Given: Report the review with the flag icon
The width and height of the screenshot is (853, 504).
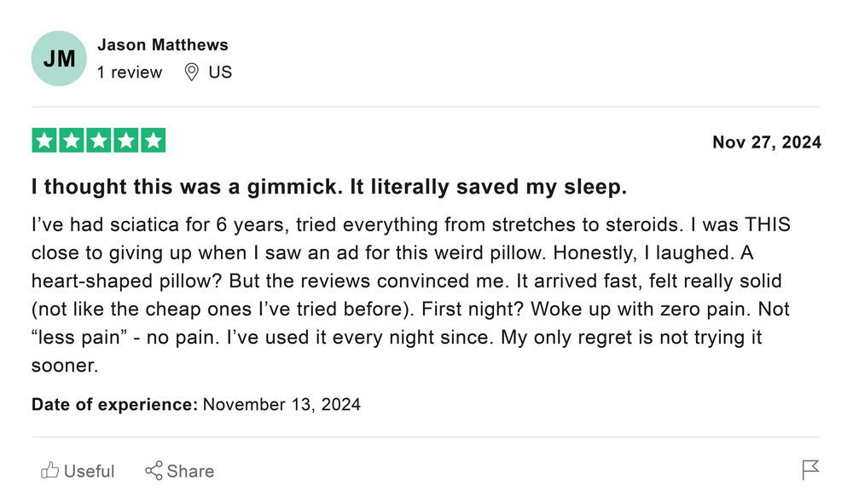Looking at the screenshot, I should 810,470.
